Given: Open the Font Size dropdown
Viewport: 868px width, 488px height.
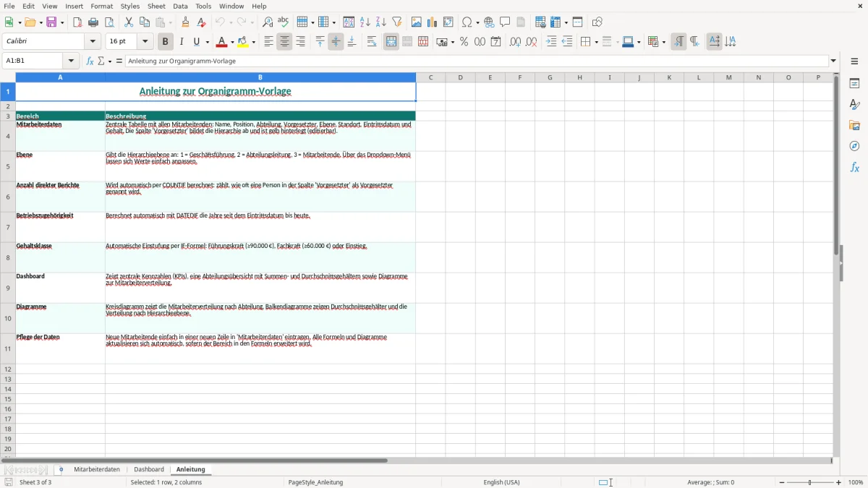Looking at the screenshot, I should [145, 42].
